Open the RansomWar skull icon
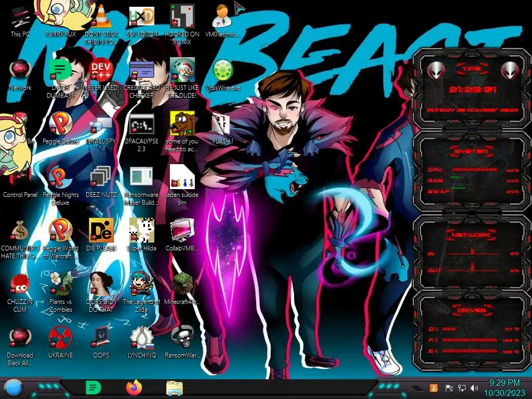 click(x=182, y=343)
